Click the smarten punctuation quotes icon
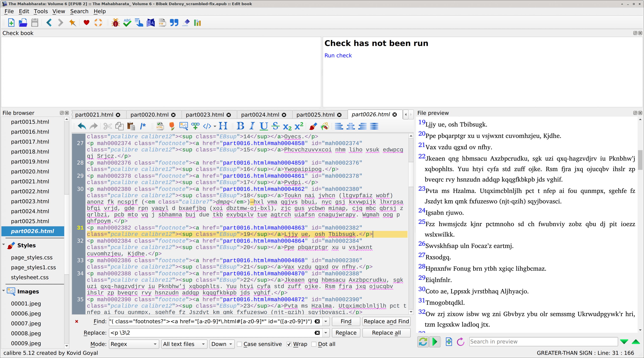Viewport: 644px width, 358px height. click(174, 23)
